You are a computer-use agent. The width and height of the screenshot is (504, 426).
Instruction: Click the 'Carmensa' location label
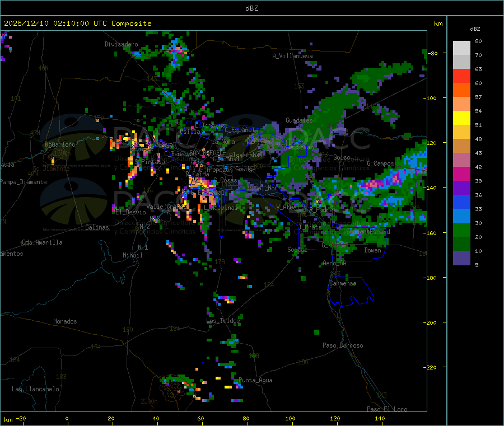(x=343, y=283)
